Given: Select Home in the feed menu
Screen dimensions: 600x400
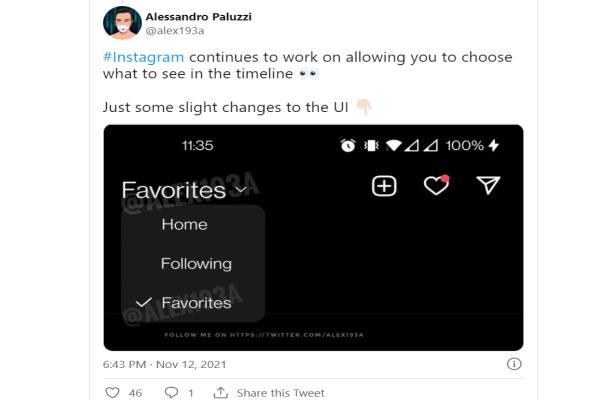Looking at the screenshot, I should 184,224.
